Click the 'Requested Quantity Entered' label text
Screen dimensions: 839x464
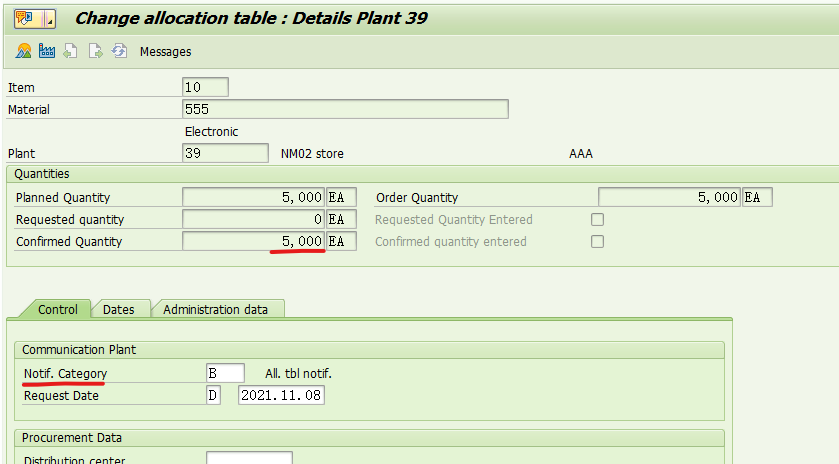point(454,219)
